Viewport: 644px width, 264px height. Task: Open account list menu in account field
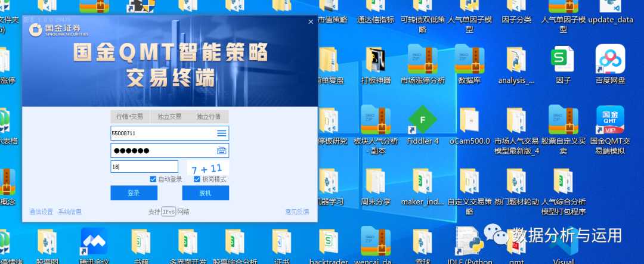[x=222, y=133]
